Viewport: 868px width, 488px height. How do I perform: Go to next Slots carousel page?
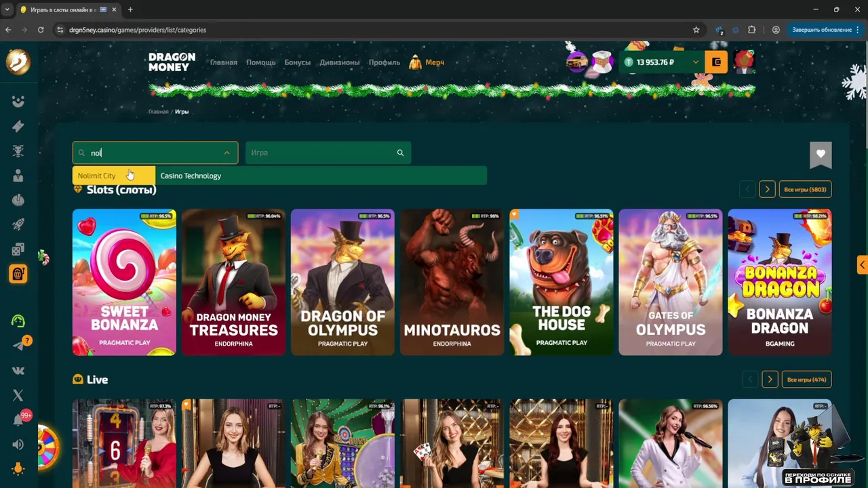pyautogui.click(x=767, y=190)
